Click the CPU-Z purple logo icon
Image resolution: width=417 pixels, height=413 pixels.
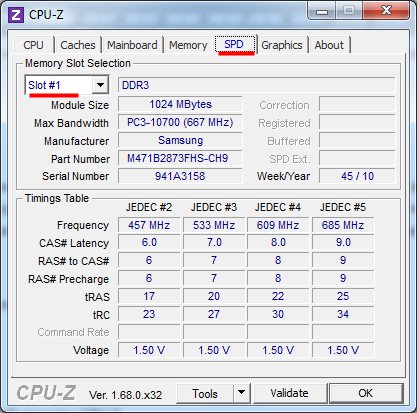click(x=16, y=15)
